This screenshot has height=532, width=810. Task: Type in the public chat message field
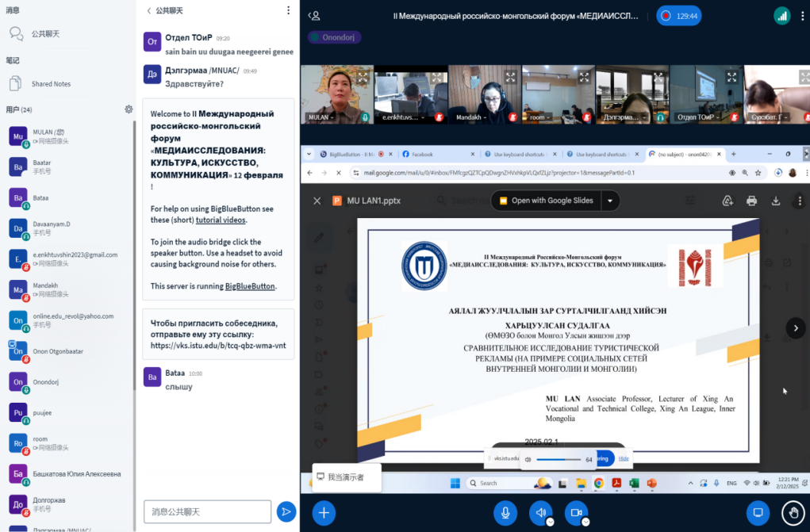click(x=207, y=512)
